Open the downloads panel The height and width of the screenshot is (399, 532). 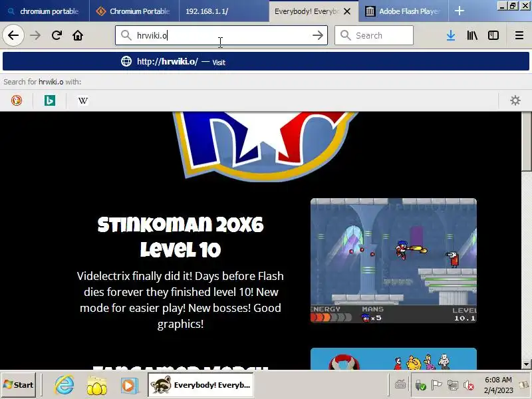(451, 35)
